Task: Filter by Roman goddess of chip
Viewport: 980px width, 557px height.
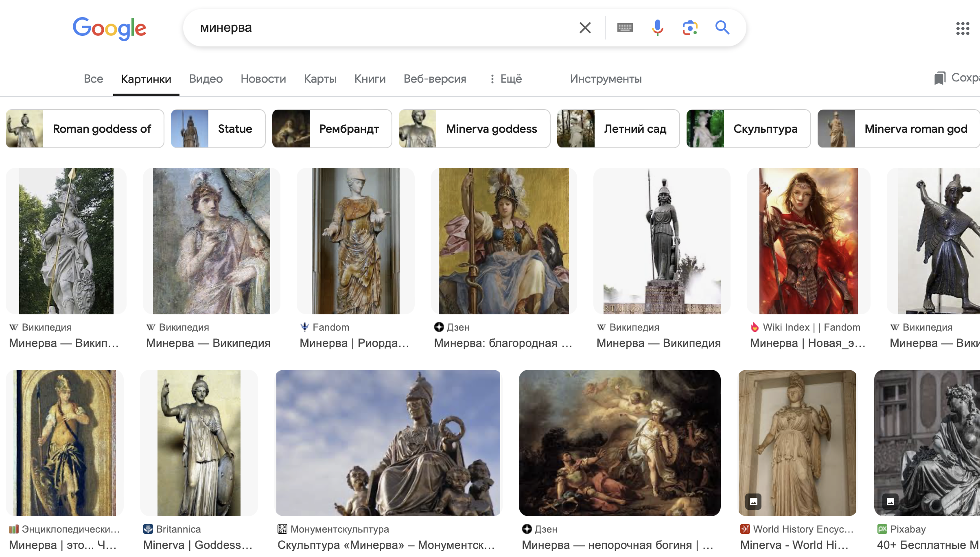Action: click(85, 129)
